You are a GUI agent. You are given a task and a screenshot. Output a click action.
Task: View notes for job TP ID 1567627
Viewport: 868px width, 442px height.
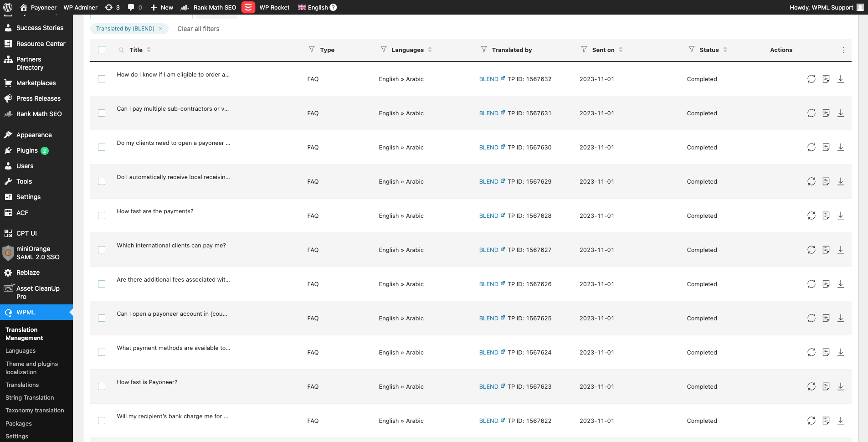click(x=826, y=250)
